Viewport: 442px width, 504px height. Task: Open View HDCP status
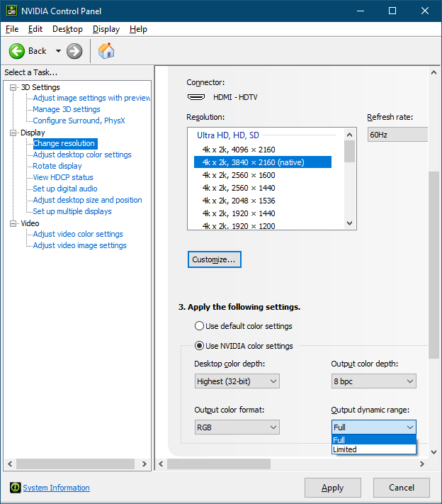click(x=63, y=177)
